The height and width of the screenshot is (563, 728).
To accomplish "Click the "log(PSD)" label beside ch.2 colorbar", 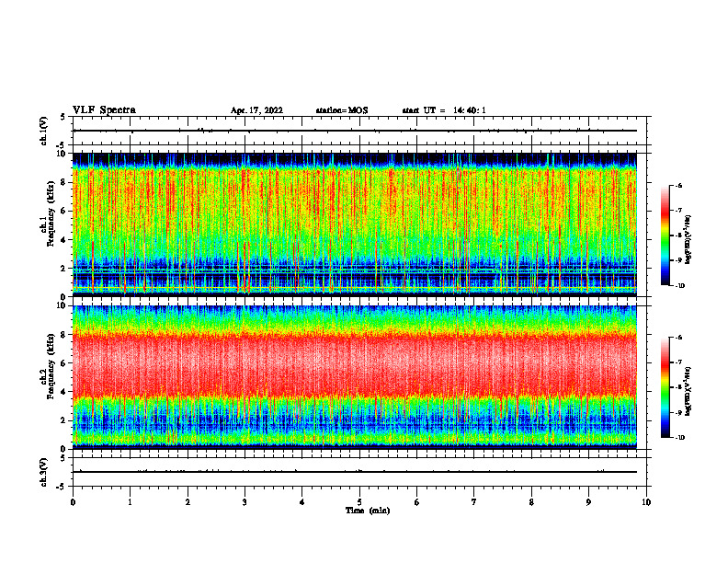I will point(688,391).
